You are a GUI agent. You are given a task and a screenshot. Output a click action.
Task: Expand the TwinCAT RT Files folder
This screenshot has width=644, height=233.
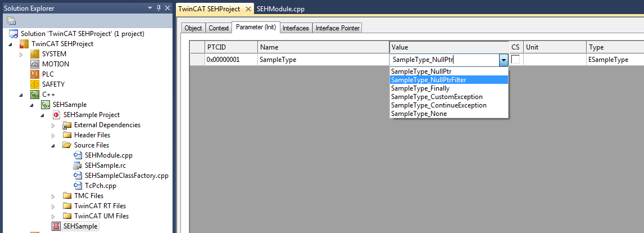(53, 206)
